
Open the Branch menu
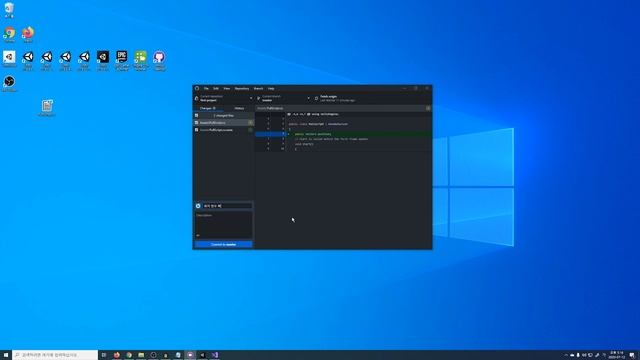coord(258,89)
